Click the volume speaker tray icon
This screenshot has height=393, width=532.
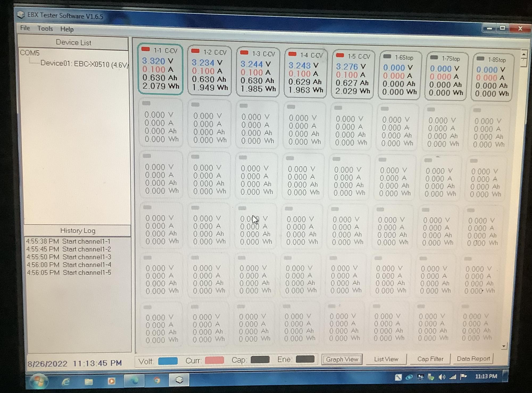pyautogui.click(x=442, y=377)
